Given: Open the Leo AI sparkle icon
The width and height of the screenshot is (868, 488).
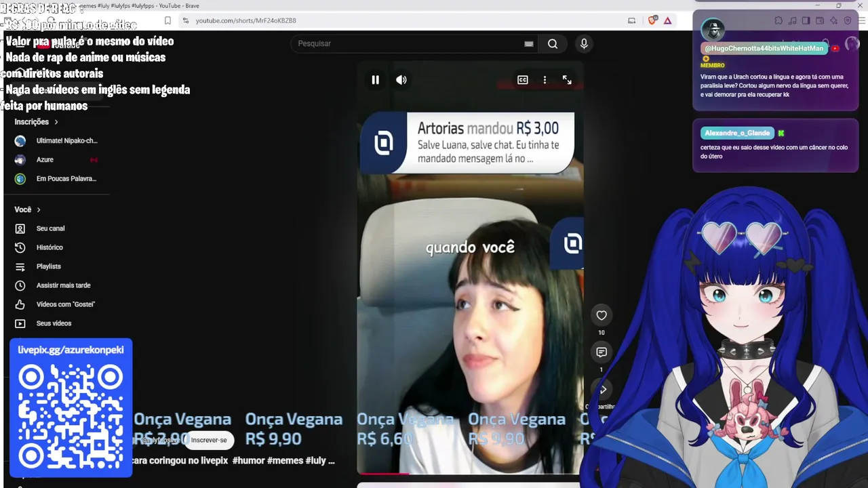Looking at the screenshot, I should pyautogui.click(x=833, y=20).
